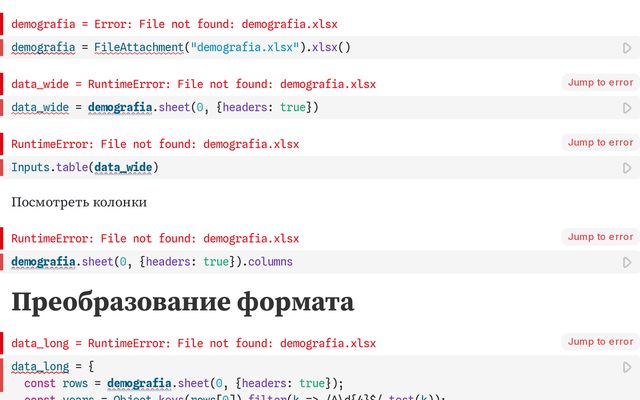Viewport: 640px width, 400px height.
Task: Run the Inputs.table(data_wide) cell
Action: point(627,168)
